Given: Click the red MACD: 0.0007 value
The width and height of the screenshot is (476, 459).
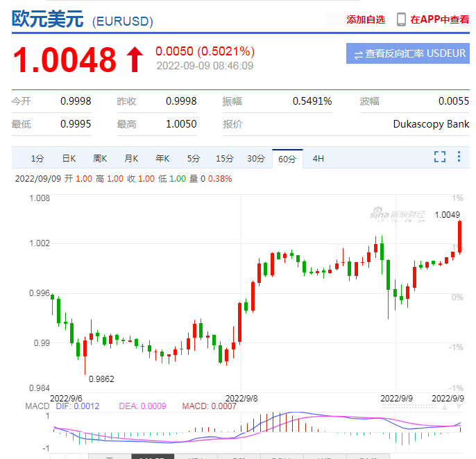Looking at the screenshot, I should tap(209, 406).
